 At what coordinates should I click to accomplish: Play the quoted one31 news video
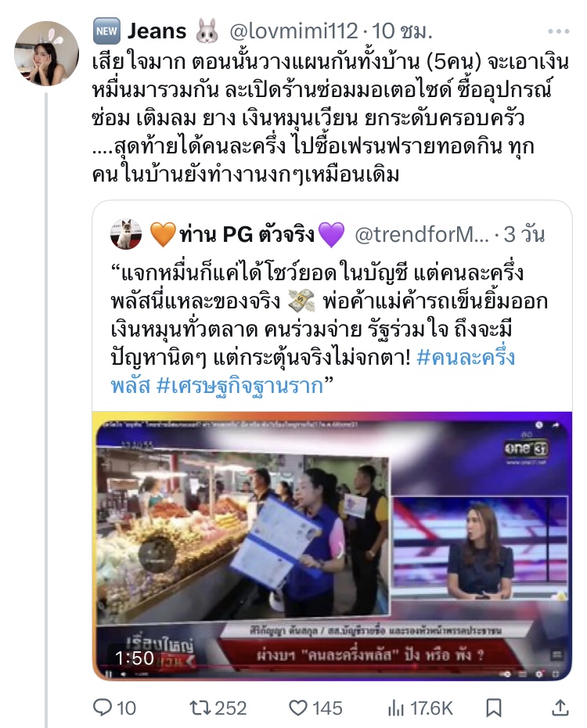click(x=332, y=546)
